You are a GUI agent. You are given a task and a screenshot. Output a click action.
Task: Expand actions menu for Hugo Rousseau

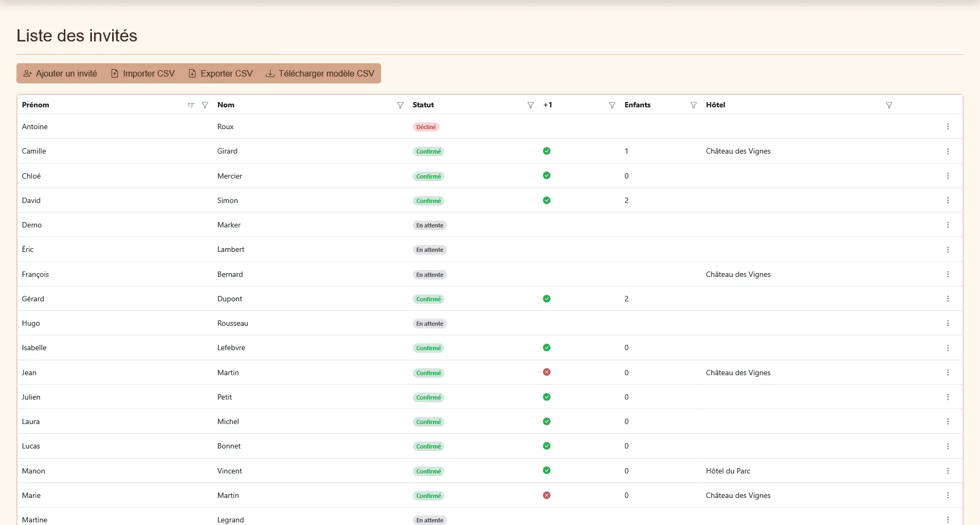[x=948, y=323]
